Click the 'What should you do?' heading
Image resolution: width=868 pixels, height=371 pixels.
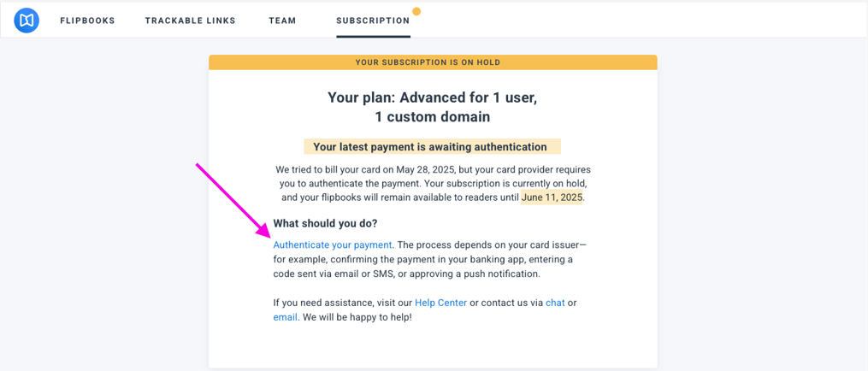pyautogui.click(x=325, y=223)
